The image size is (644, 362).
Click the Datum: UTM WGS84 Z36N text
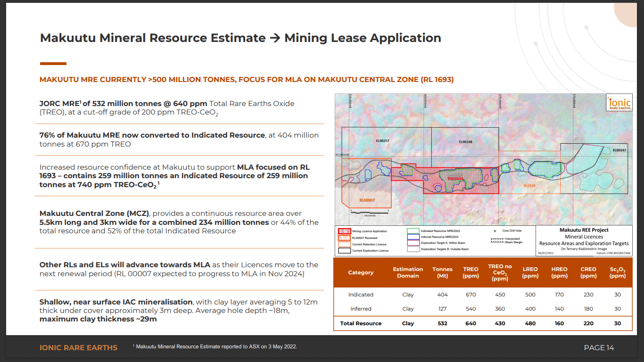(x=612, y=253)
